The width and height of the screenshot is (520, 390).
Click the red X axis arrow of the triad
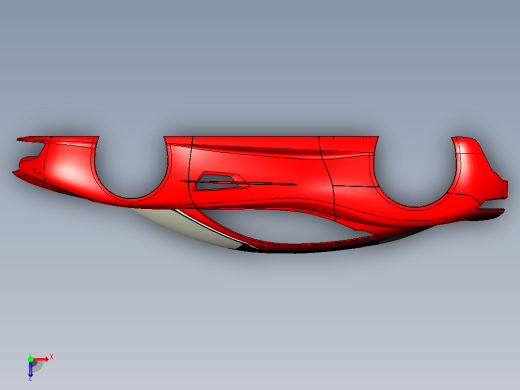coord(41,359)
